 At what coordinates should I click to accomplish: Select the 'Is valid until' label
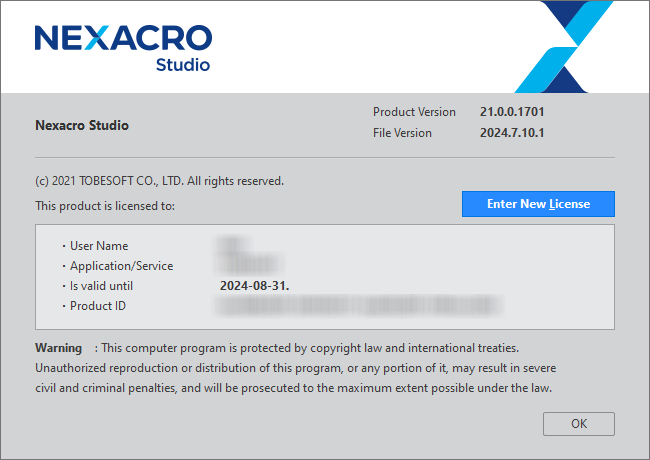coord(108,286)
